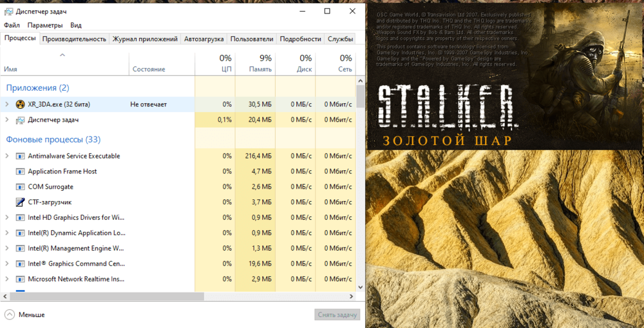Click the ЗОЛОТОЙ ШАР title on splash

click(x=448, y=140)
